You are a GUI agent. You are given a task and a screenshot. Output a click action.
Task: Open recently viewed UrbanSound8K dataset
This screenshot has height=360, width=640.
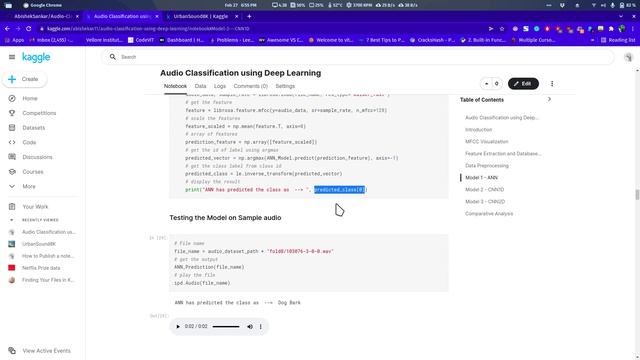39,244
